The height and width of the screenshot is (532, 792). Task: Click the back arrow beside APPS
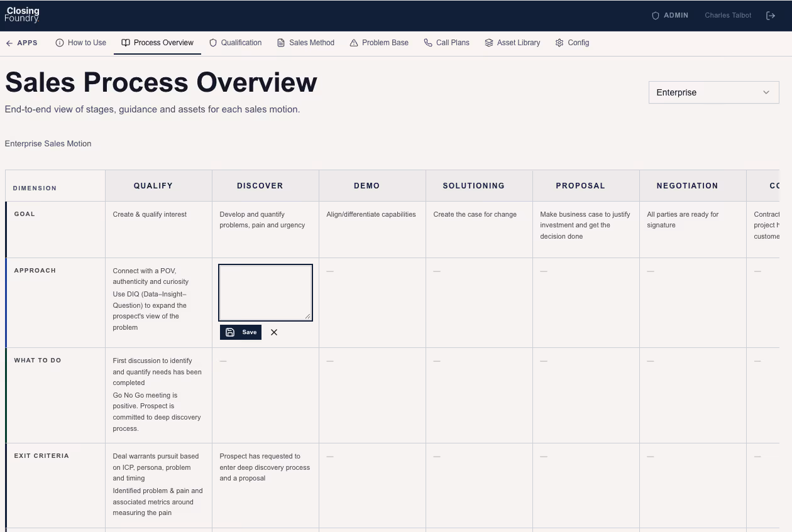point(9,43)
